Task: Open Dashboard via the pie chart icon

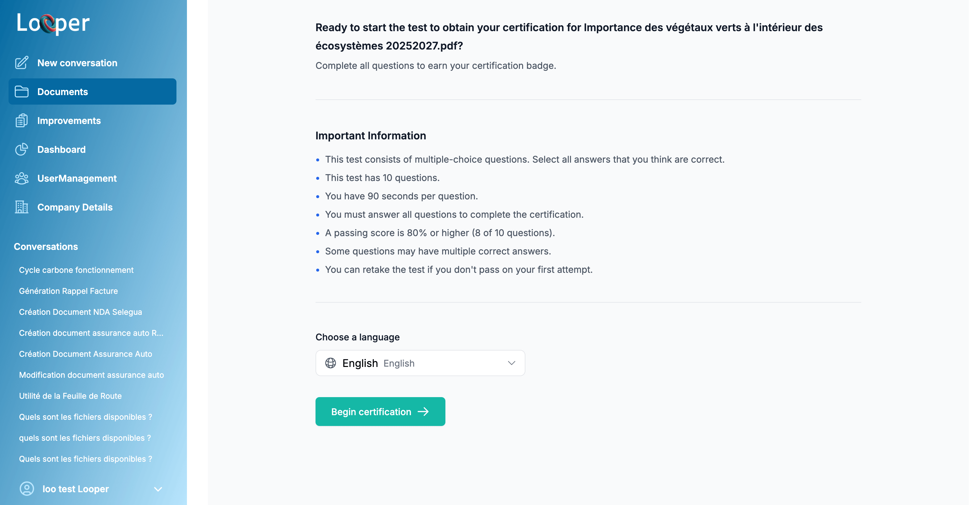Action: pyautogui.click(x=22, y=149)
